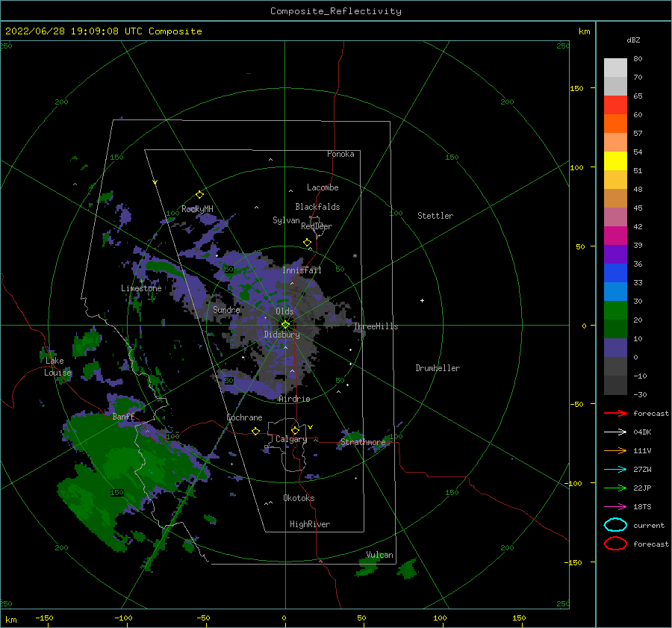The width and height of the screenshot is (672, 628).
Task: Select the RockyMH label
Action: coord(197,209)
